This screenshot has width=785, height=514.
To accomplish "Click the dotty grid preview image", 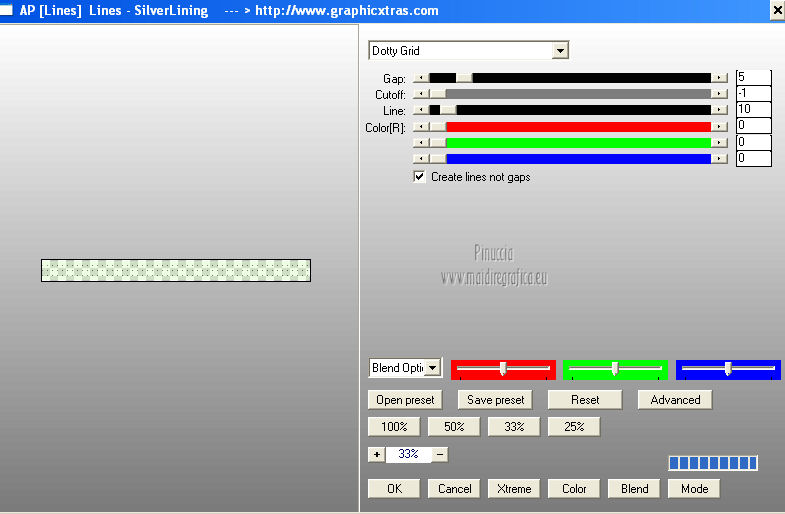I will (x=176, y=270).
